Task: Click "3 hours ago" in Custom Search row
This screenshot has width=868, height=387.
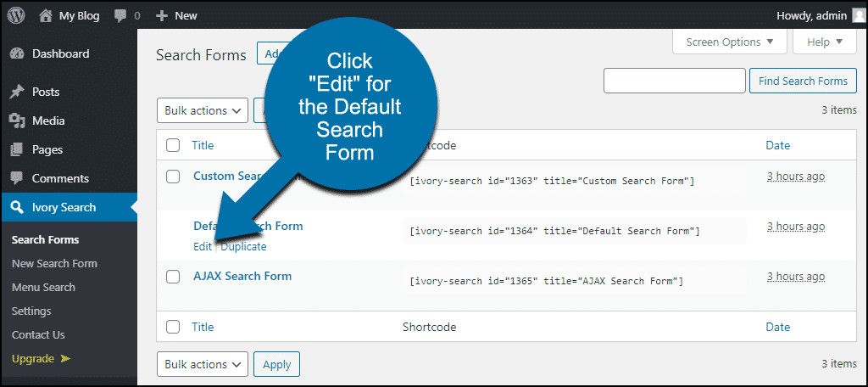Action: point(795,177)
